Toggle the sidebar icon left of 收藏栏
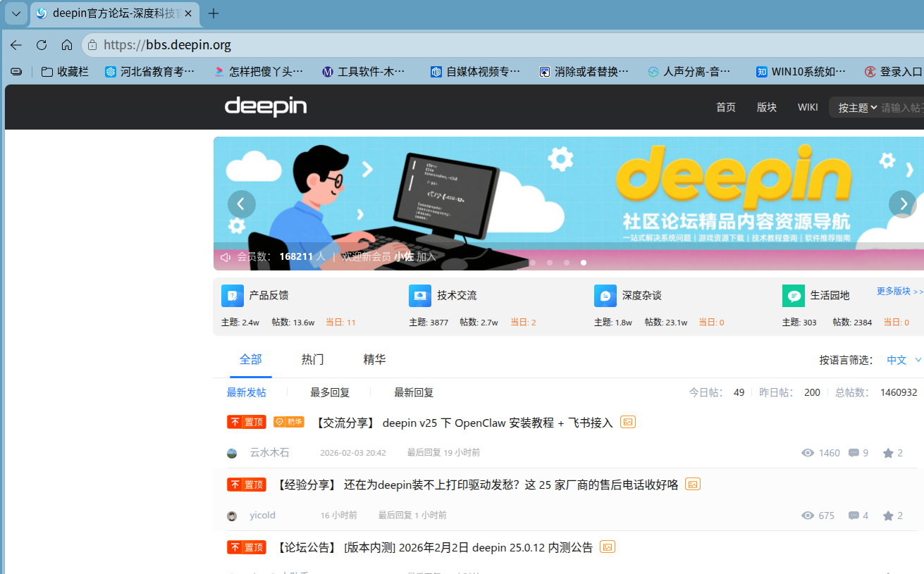The image size is (924, 574). tap(16, 71)
